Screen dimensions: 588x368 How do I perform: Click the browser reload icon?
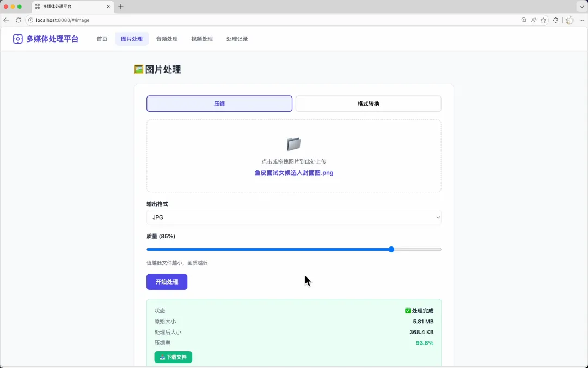pyautogui.click(x=17, y=20)
